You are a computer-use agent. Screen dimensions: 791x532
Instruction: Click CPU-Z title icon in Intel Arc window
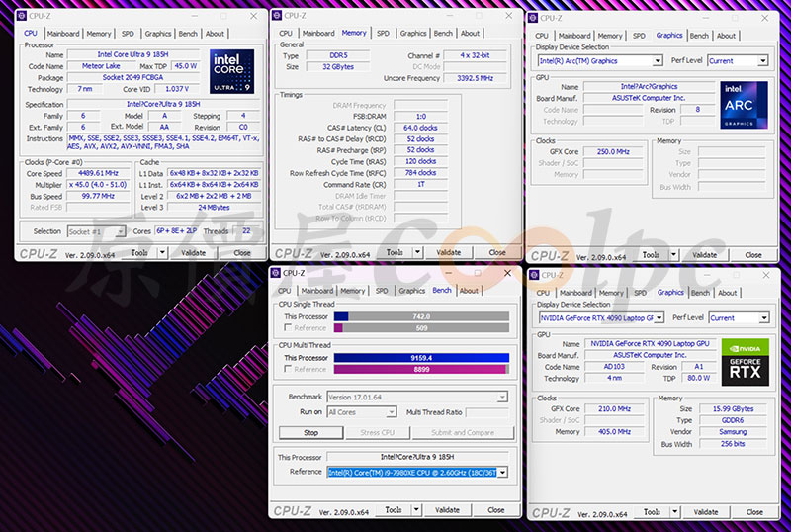(533, 18)
